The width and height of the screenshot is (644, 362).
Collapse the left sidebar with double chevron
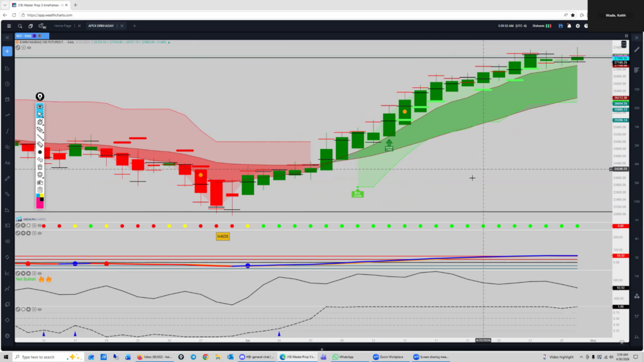click(x=8, y=38)
